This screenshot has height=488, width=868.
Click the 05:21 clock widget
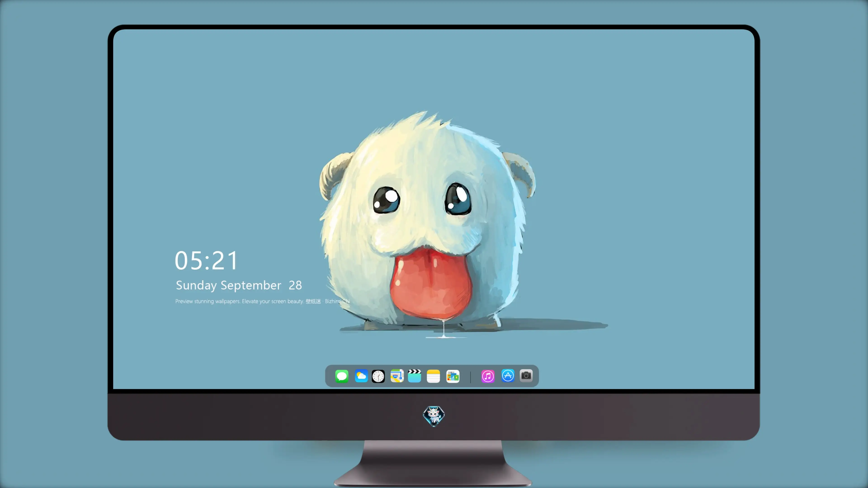pyautogui.click(x=206, y=260)
